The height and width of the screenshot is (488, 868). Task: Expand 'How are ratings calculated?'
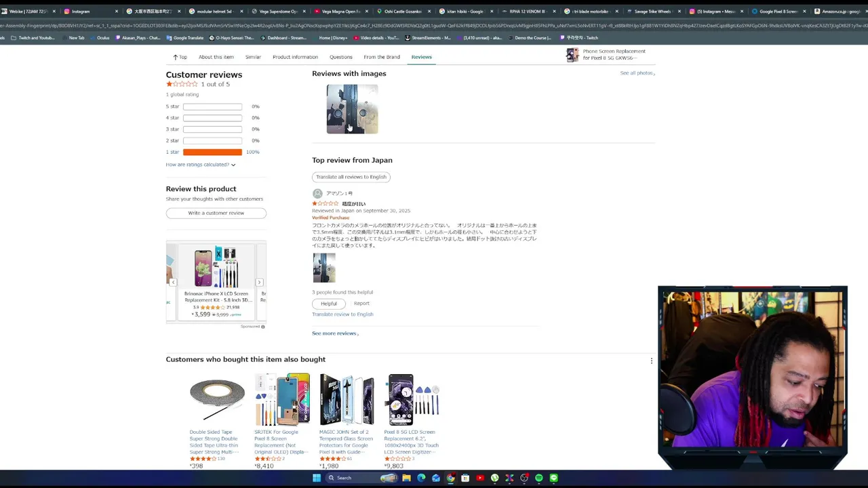201,165
